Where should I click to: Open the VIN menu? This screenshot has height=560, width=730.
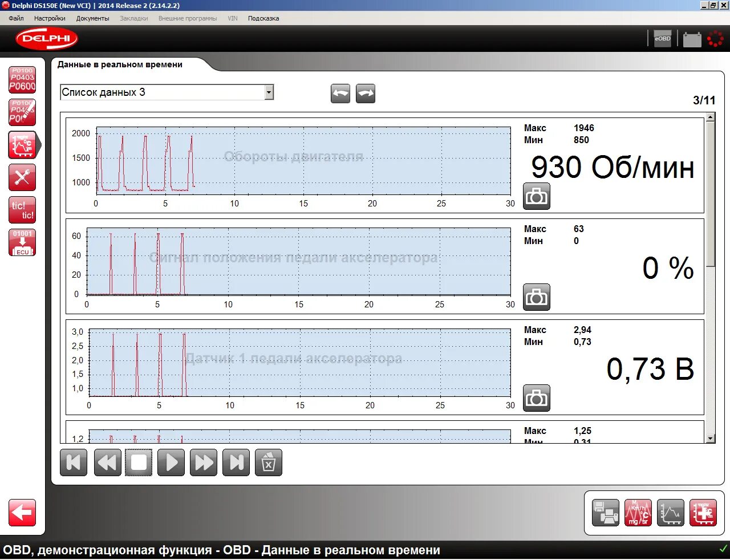[x=233, y=18]
